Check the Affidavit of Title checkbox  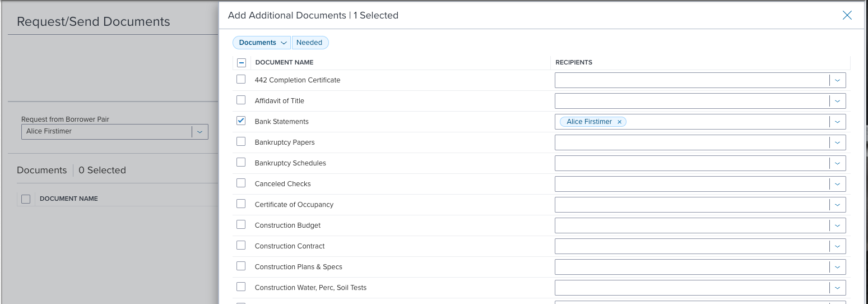(x=241, y=100)
